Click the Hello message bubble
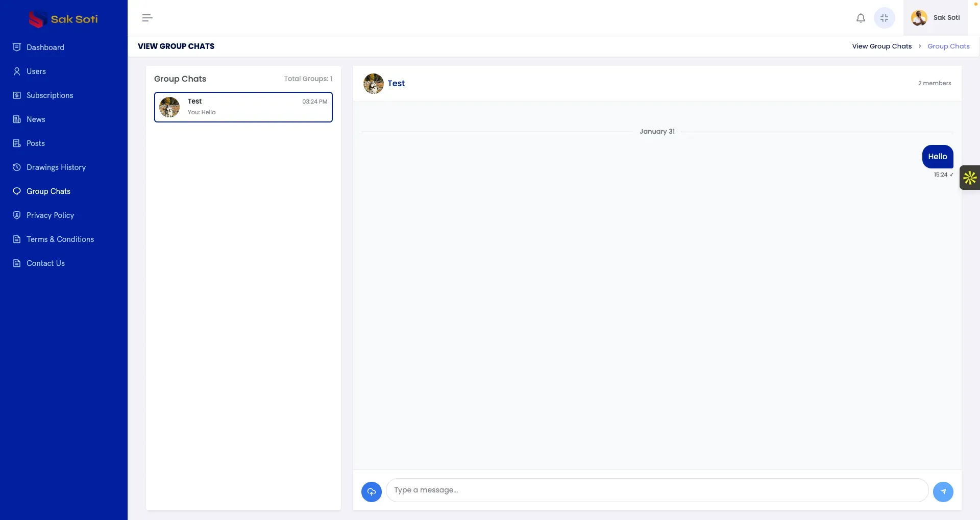 tap(938, 157)
